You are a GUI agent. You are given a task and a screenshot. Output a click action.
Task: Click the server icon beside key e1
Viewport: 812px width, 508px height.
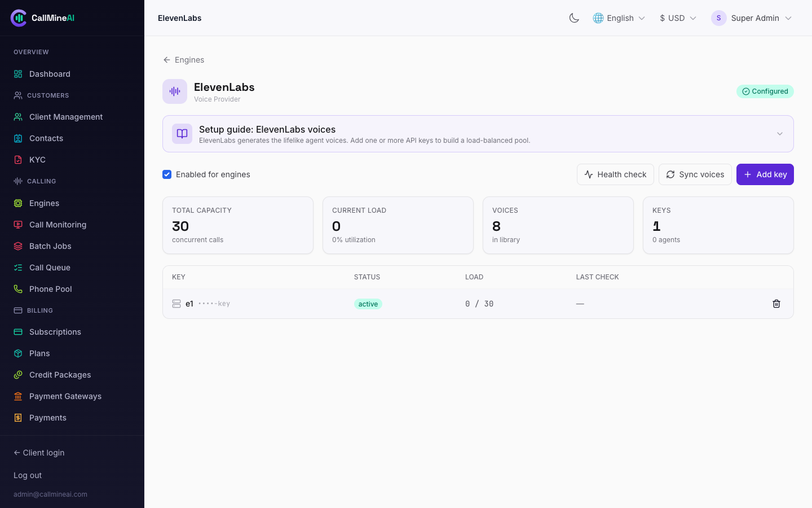176,304
